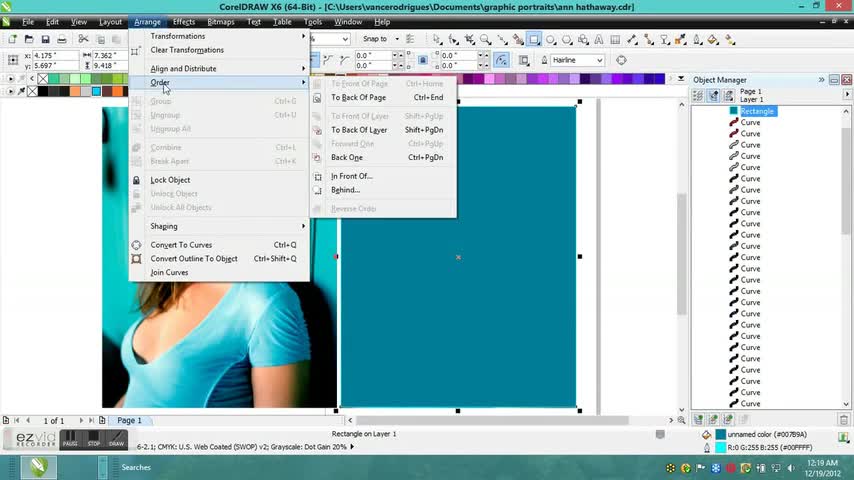Click Convert To Curves menu item

[181, 245]
